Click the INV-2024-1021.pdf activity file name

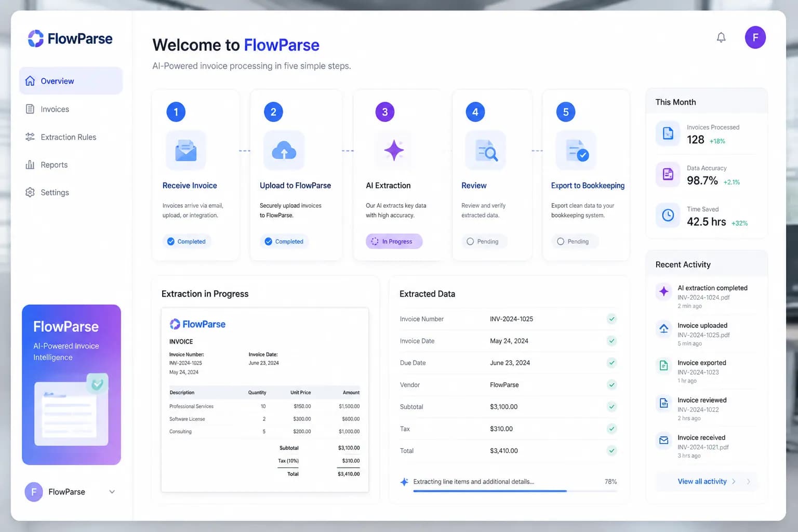point(703,447)
